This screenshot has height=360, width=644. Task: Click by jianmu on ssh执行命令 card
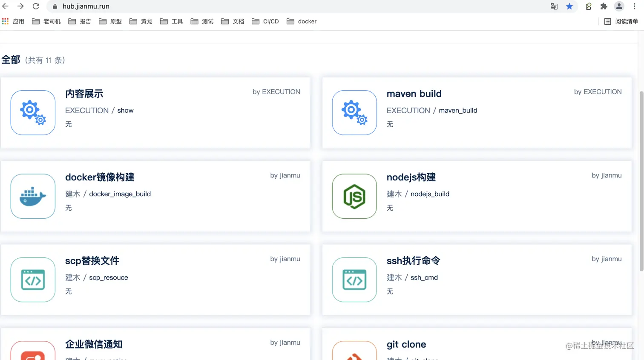coord(607,259)
